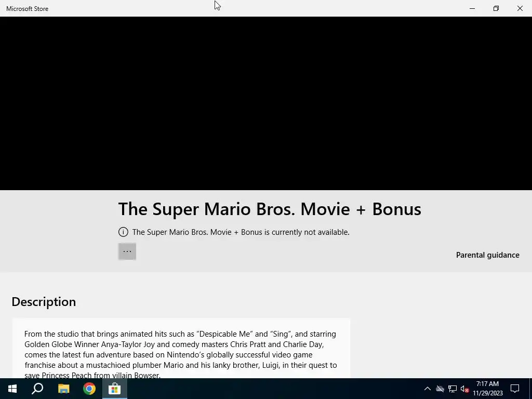
Task: Show hidden system tray icons chevron
Action: [428, 389]
